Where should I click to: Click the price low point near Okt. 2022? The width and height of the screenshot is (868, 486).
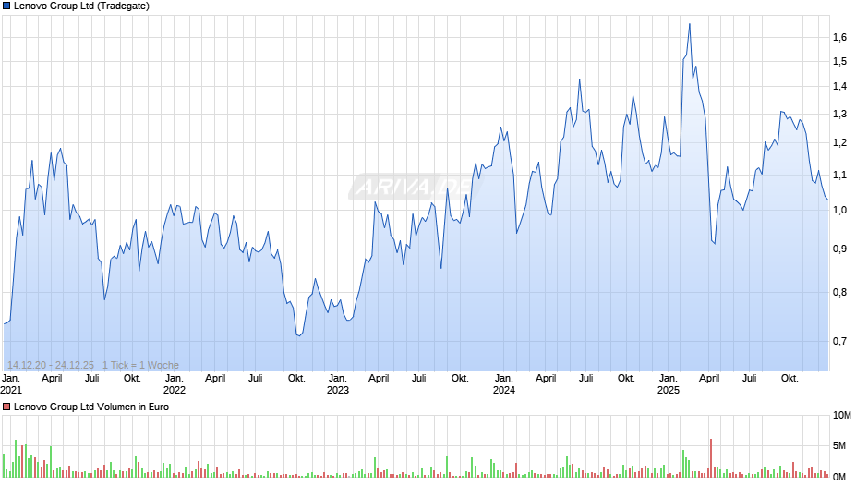[x=299, y=335]
